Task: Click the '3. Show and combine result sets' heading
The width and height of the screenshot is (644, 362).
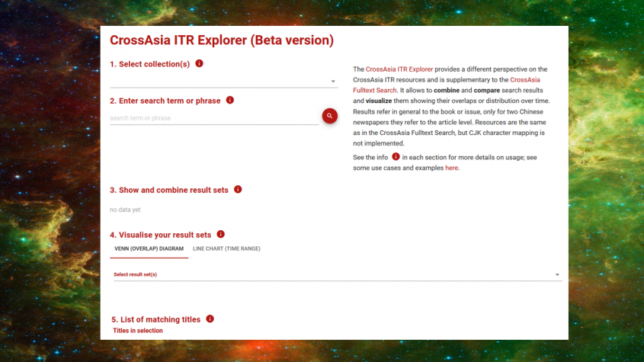Action: (169, 190)
